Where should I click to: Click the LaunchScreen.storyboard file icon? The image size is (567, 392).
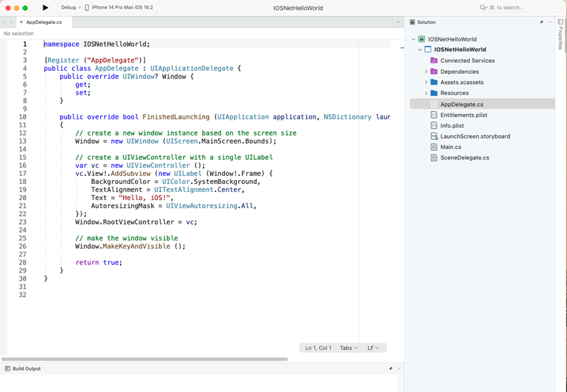click(x=434, y=136)
